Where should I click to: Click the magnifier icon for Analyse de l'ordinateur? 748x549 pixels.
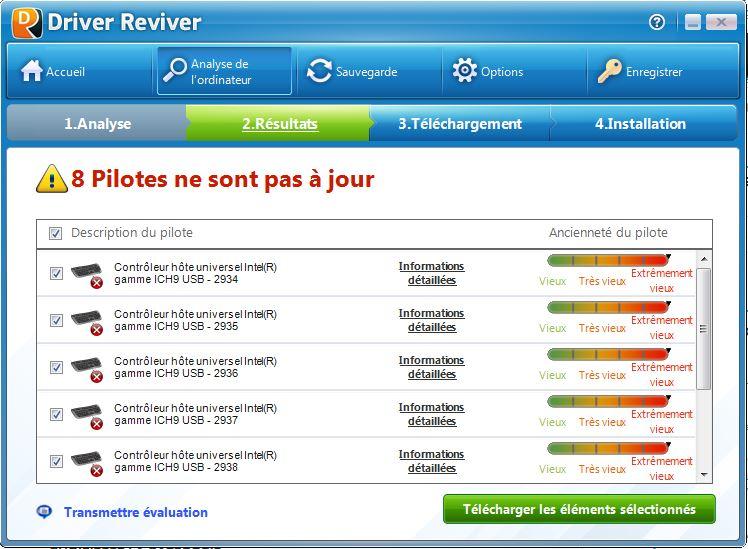(x=175, y=70)
